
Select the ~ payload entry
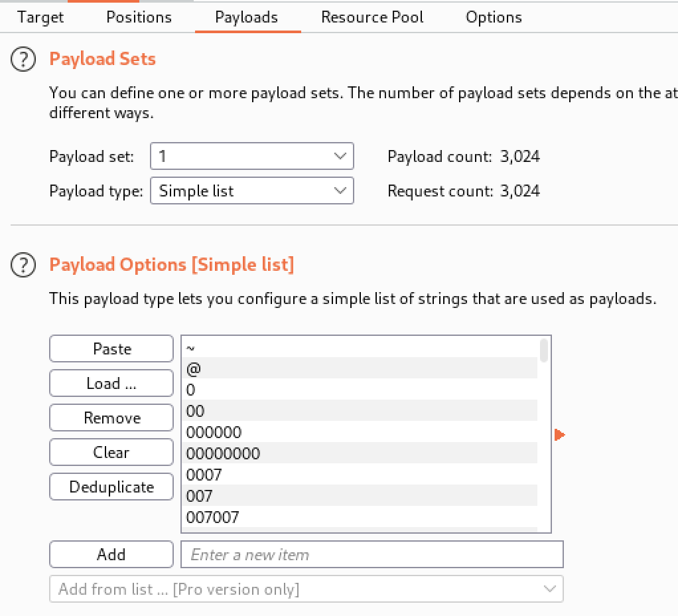point(360,347)
